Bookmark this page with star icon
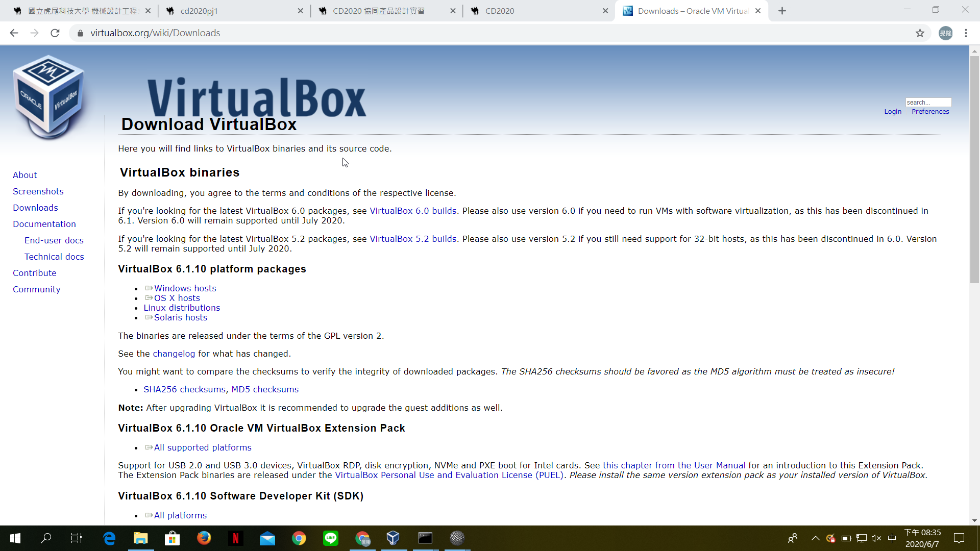Viewport: 980px width, 551px height. coord(920,33)
